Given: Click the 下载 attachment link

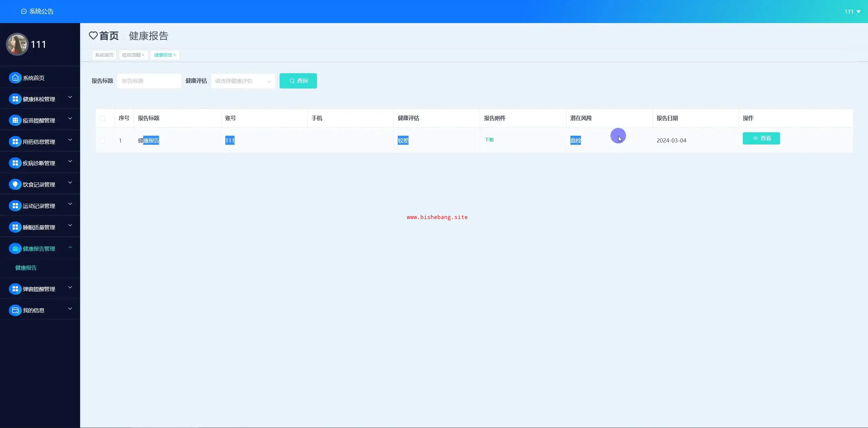Looking at the screenshot, I should pyautogui.click(x=489, y=140).
